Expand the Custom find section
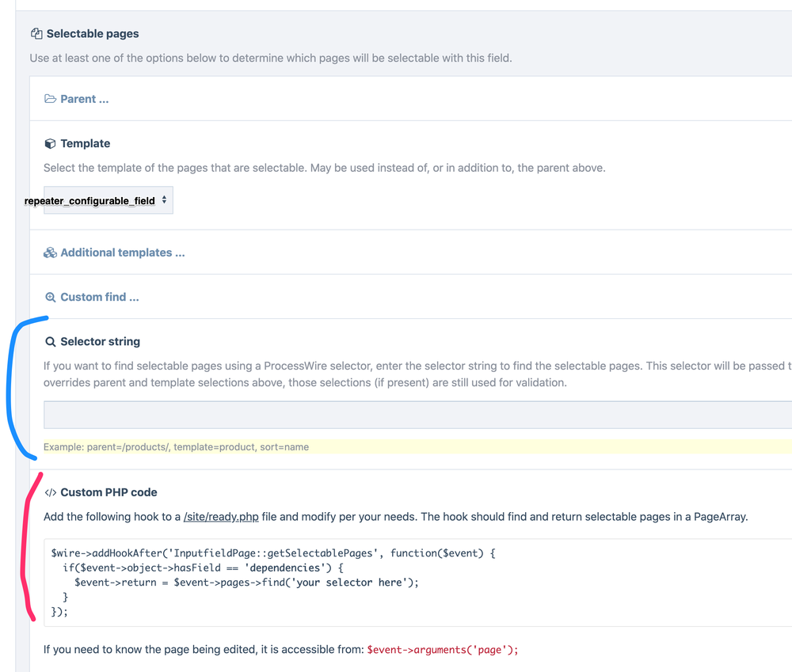The width and height of the screenshot is (792, 672). (99, 297)
